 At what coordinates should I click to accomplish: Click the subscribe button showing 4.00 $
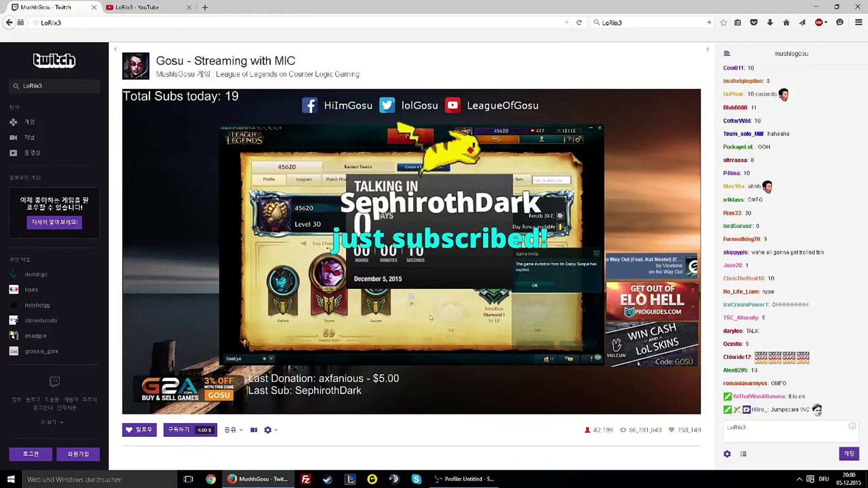click(190, 430)
